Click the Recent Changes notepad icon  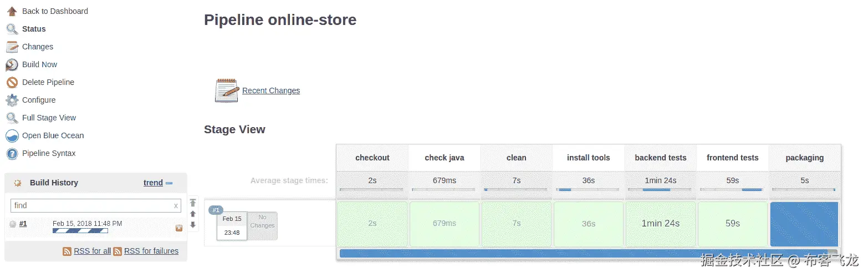click(x=226, y=90)
